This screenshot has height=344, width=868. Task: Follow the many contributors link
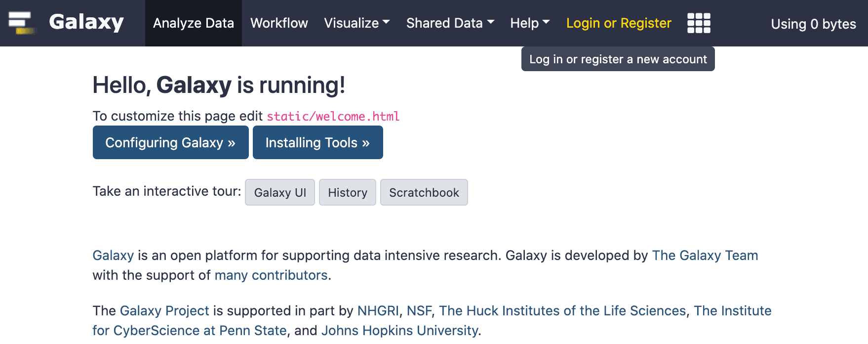(271, 275)
